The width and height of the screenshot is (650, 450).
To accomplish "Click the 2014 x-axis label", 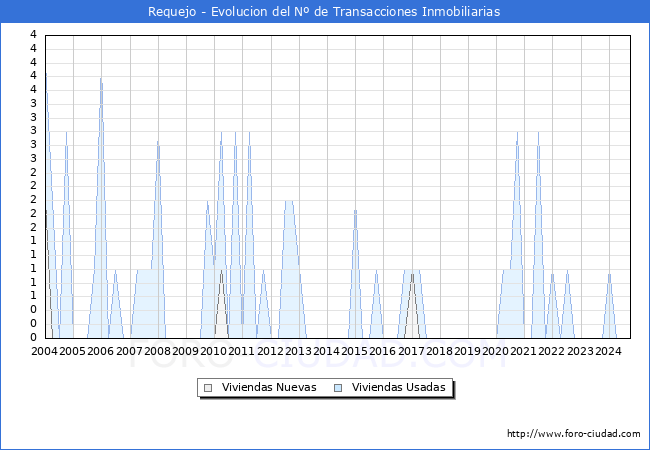I will click(x=326, y=351).
